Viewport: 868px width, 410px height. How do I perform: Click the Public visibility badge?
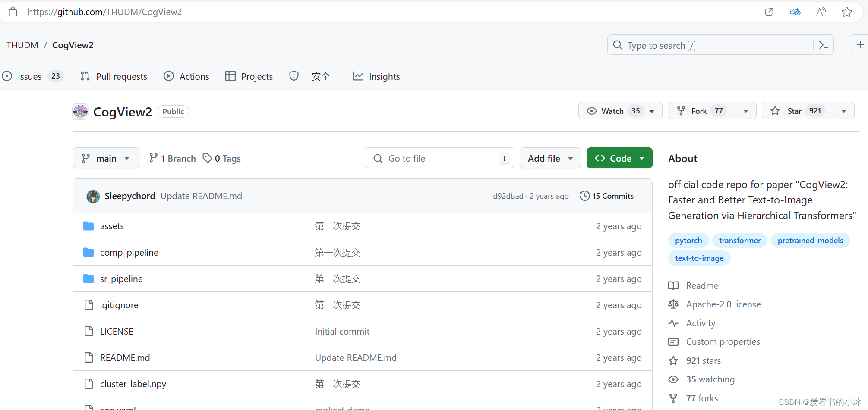coord(173,112)
